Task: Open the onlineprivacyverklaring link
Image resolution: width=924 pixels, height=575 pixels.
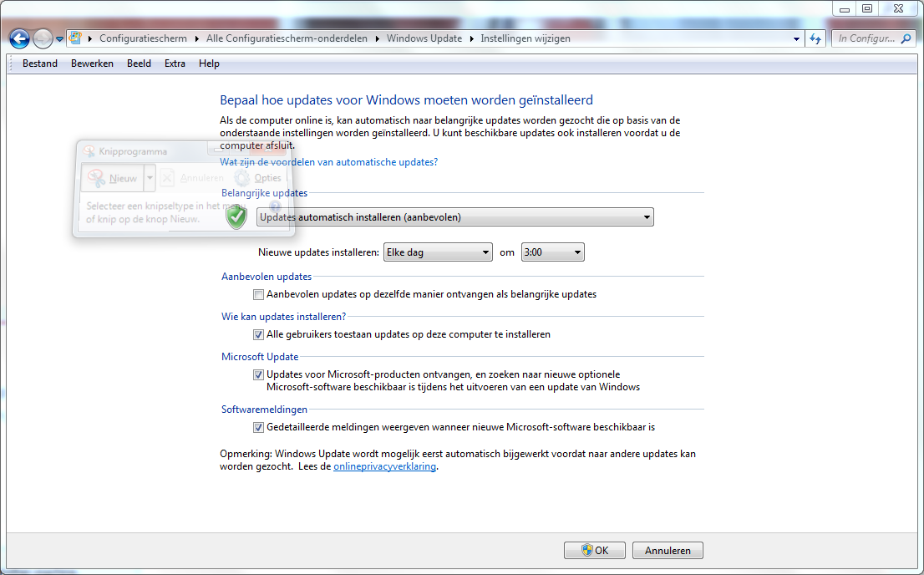Action: point(385,466)
